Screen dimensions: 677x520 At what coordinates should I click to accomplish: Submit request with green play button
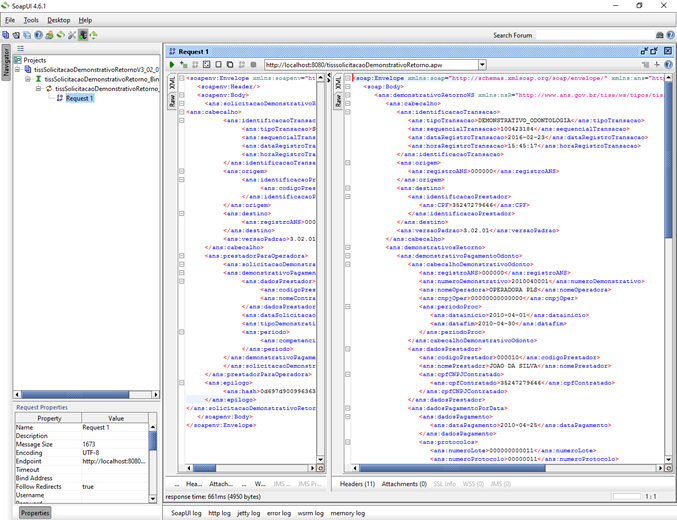172,65
